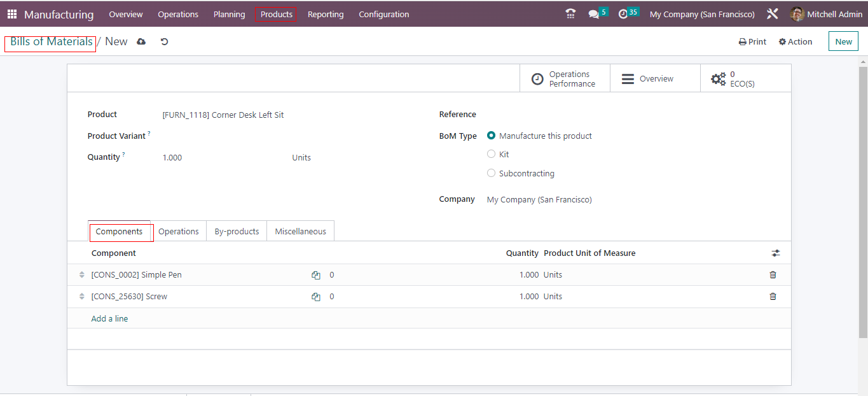Open the apps grid home menu
The height and width of the screenshot is (396, 868).
12,14
